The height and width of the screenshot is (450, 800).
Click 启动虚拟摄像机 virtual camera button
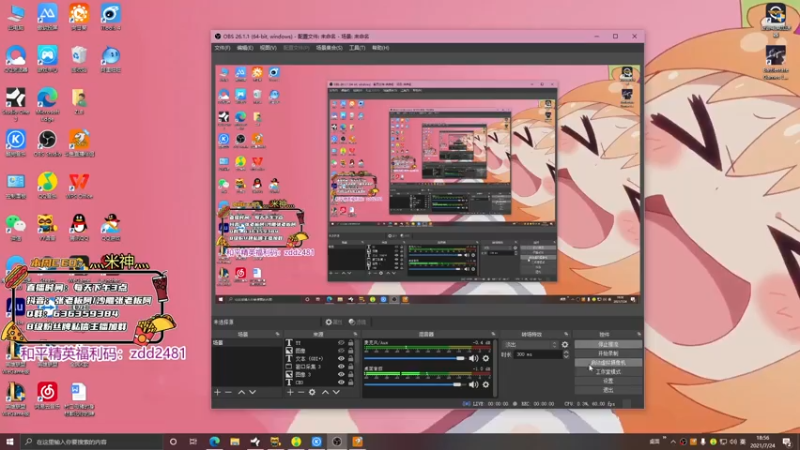coord(608,363)
